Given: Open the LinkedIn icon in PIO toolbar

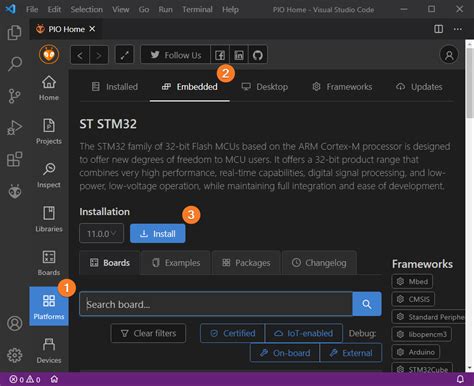Looking at the screenshot, I should [x=239, y=55].
